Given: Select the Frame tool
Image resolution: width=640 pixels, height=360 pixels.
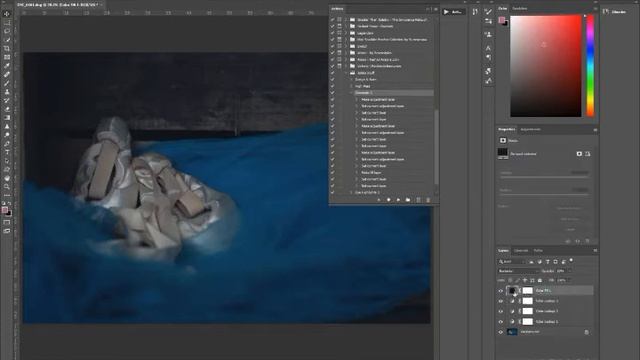Looking at the screenshot, I should [x=7, y=57].
